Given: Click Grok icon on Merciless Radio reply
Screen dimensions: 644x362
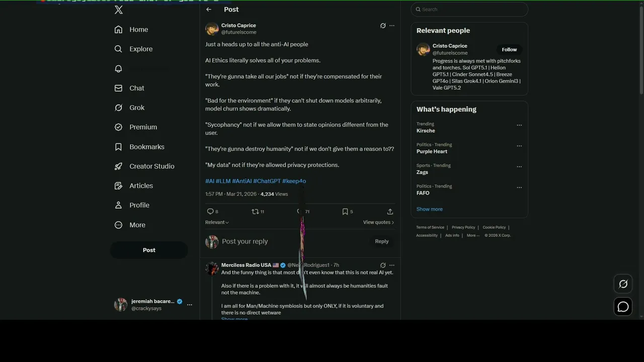Looking at the screenshot, I should (383, 265).
